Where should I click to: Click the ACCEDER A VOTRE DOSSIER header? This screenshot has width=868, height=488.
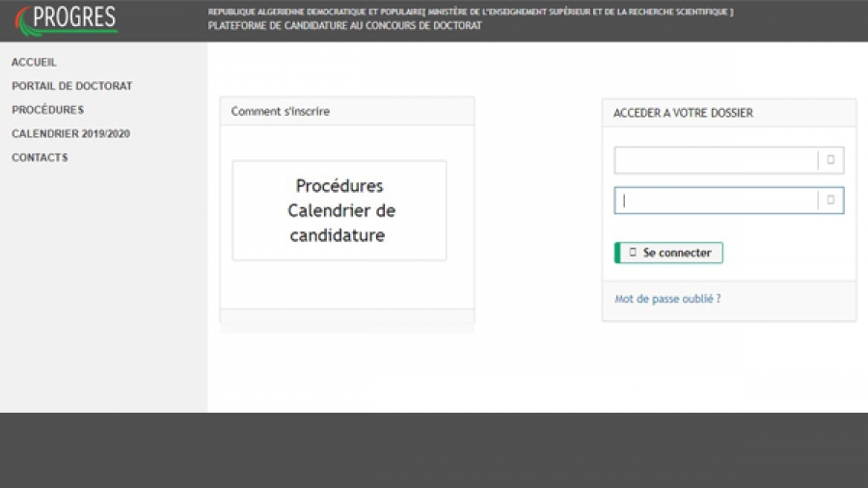730,113
